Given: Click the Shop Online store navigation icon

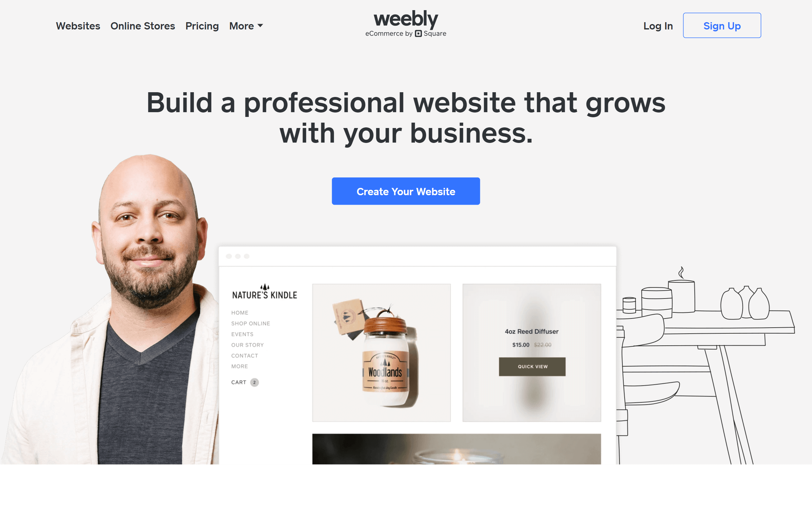Looking at the screenshot, I should [250, 323].
